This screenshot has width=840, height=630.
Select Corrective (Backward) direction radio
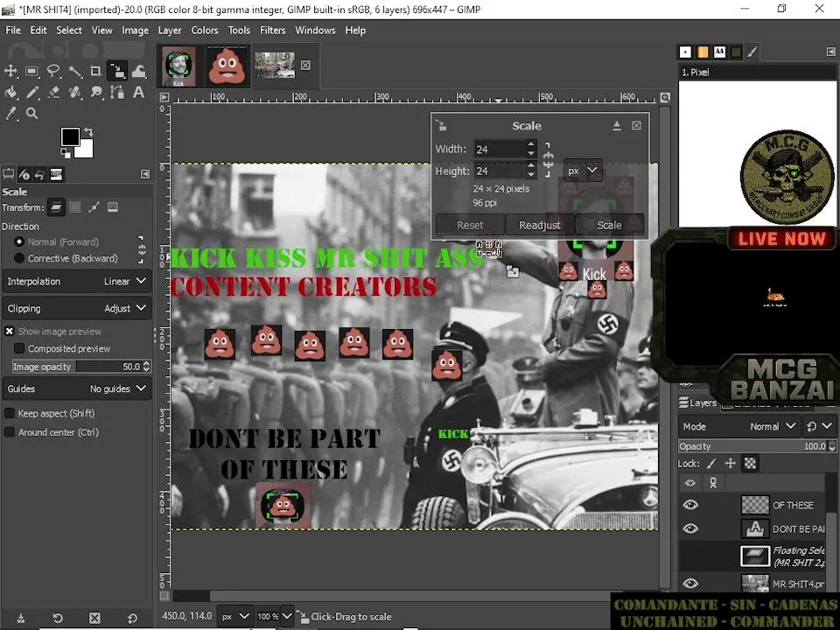pos(19,258)
